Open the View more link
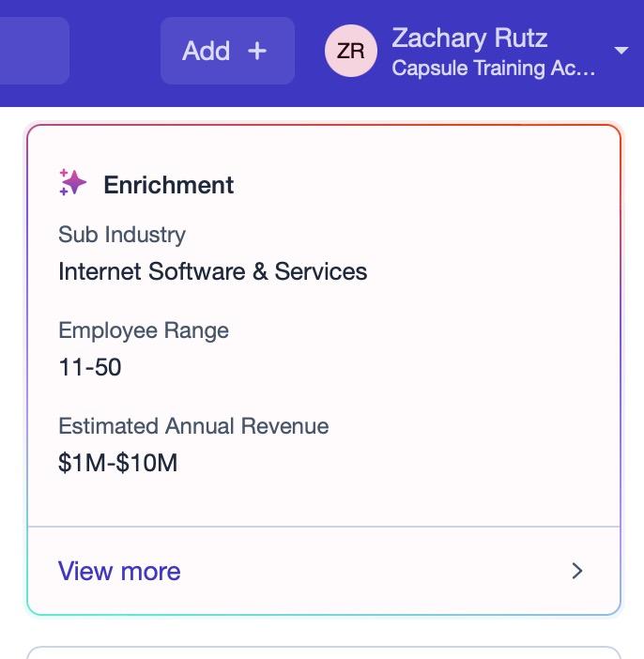The height and width of the screenshot is (659, 644). coord(119,571)
